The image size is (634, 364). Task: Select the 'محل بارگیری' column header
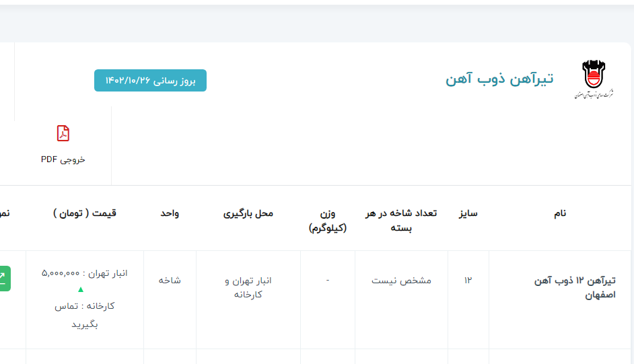click(248, 213)
